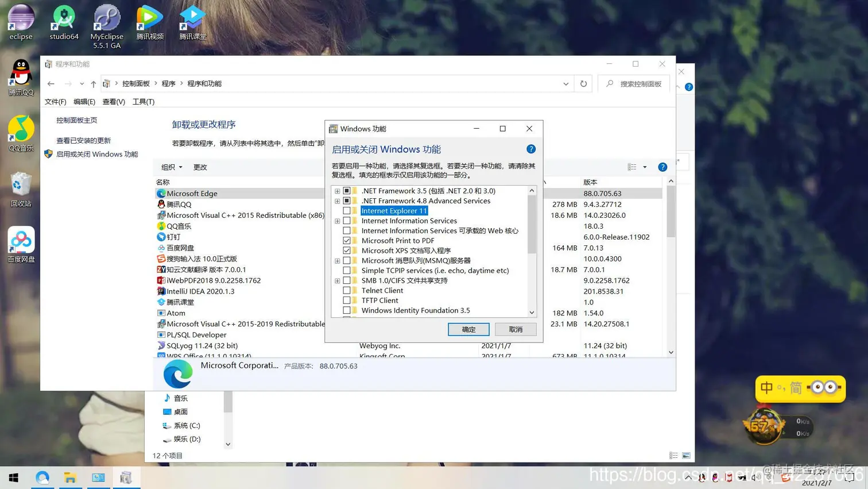
Task: Click the 版本 column header
Action: click(x=591, y=182)
